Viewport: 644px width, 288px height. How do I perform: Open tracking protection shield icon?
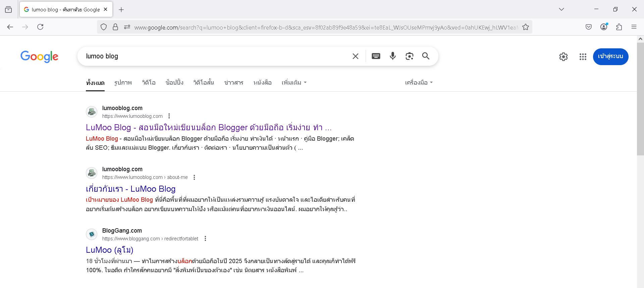point(104,27)
